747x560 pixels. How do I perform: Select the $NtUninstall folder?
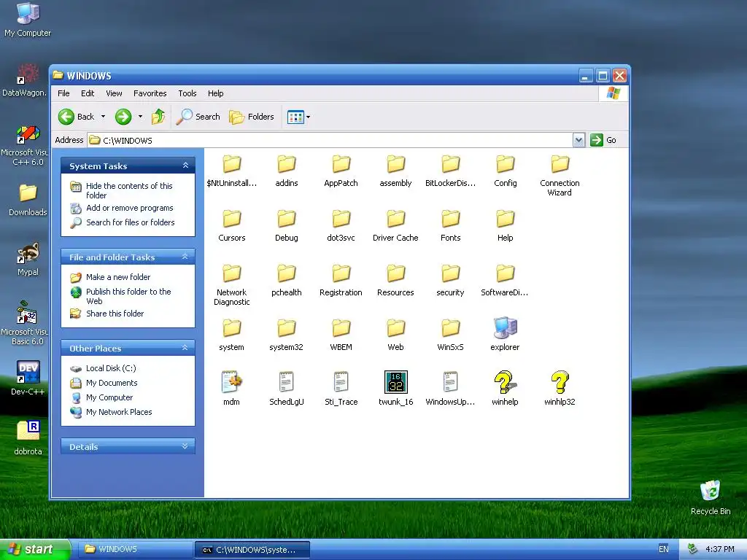pos(232,170)
